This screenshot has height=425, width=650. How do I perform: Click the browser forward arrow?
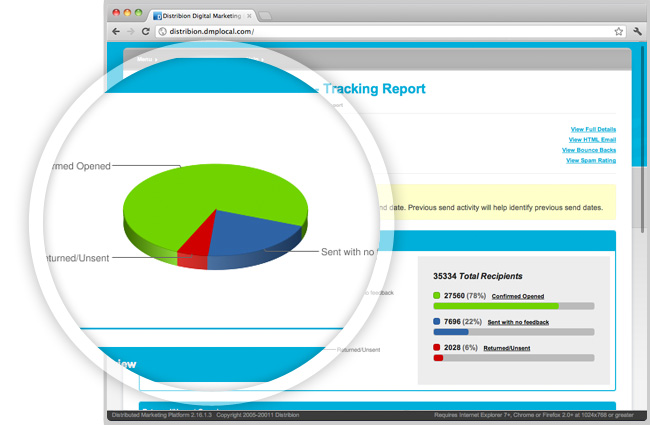tap(131, 32)
